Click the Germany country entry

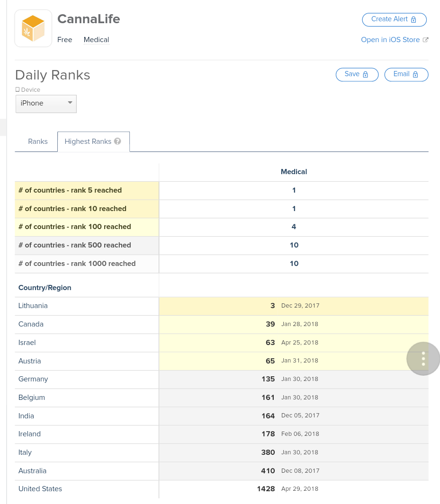pyautogui.click(x=33, y=379)
